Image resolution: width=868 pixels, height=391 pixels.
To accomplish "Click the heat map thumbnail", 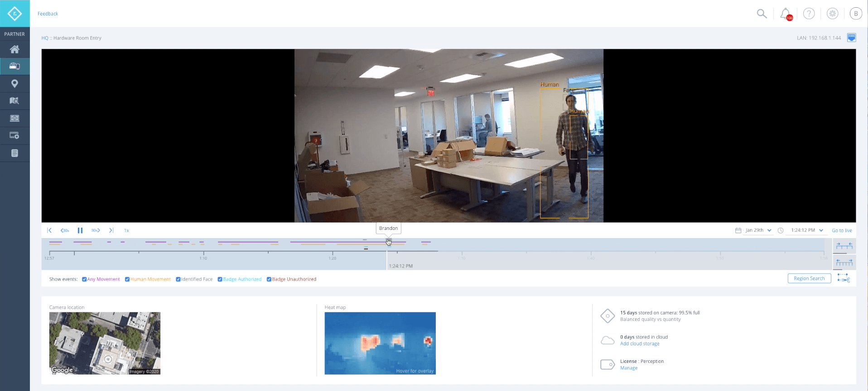I will (380, 343).
